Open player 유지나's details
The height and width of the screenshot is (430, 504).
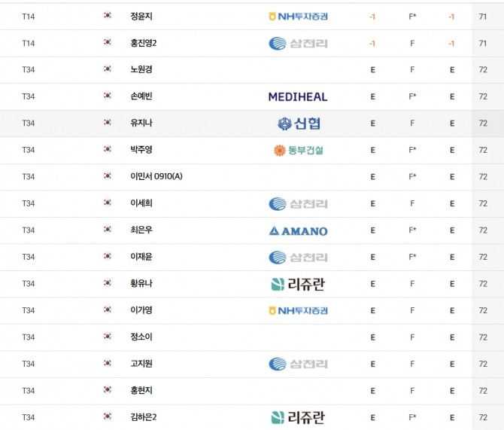point(141,124)
